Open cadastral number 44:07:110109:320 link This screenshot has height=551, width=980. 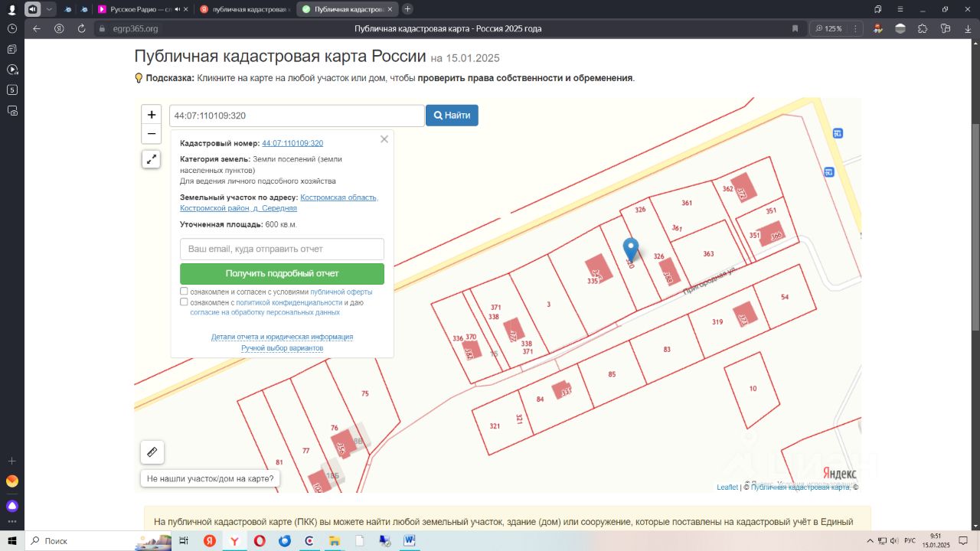(x=292, y=143)
